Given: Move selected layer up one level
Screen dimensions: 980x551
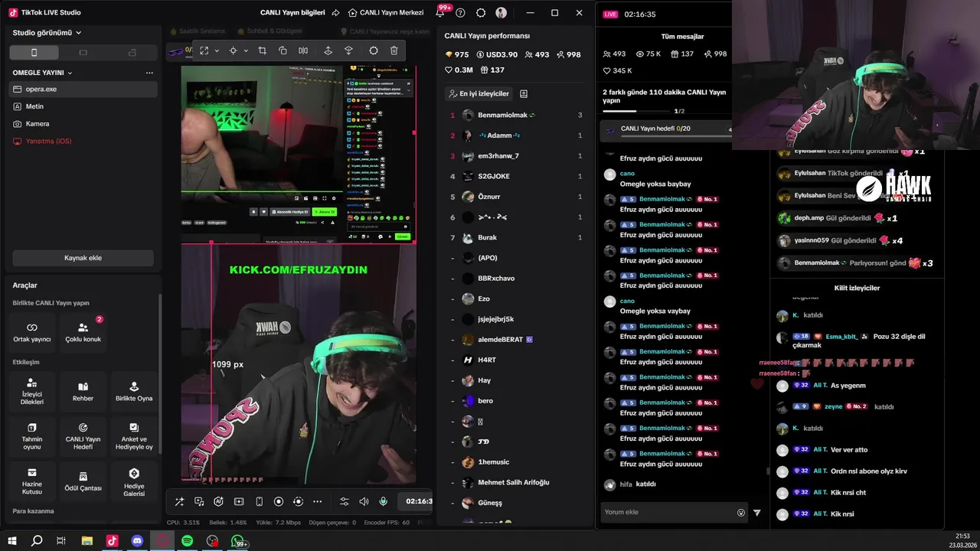Looking at the screenshot, I should [328, 51].
